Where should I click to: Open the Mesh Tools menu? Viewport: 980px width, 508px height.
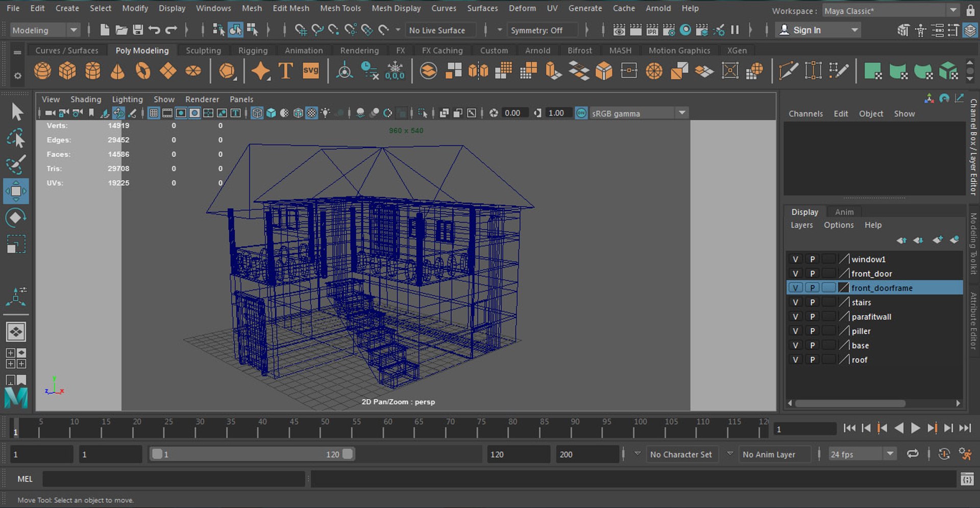pos(340,8)
